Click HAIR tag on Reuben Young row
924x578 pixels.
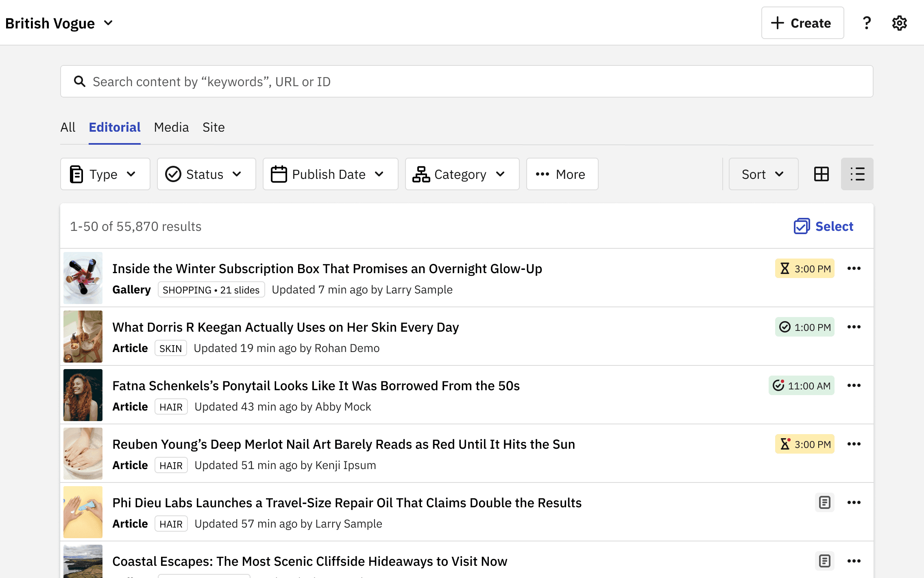[x=171, y=465]
